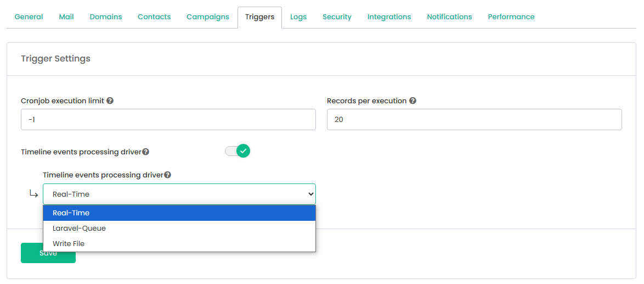Click into the Records per execution field

point(474,120)
